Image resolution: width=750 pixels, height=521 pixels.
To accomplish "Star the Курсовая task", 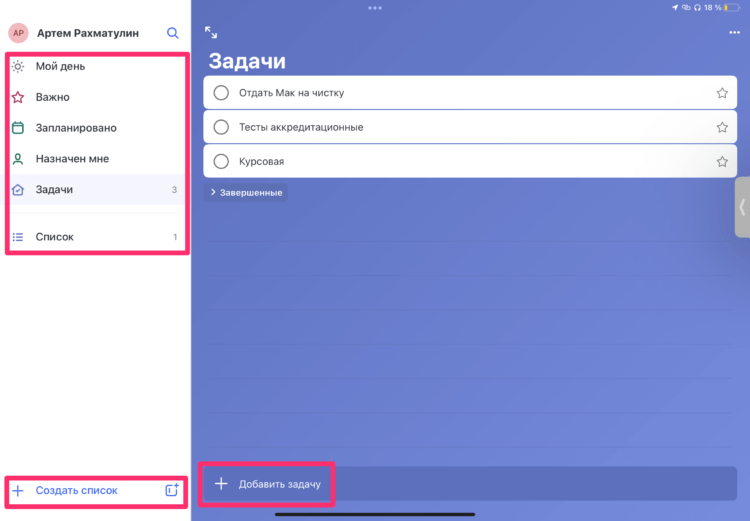I will point(722,162).
